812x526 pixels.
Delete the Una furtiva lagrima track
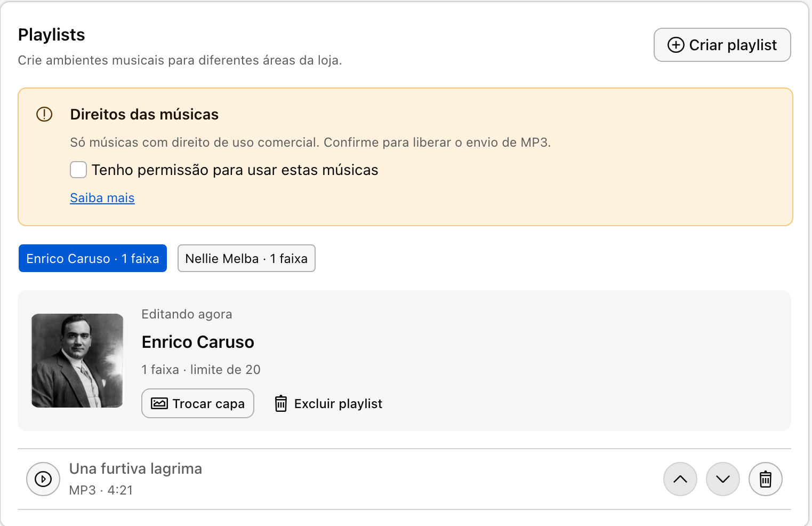coord(766,479)
